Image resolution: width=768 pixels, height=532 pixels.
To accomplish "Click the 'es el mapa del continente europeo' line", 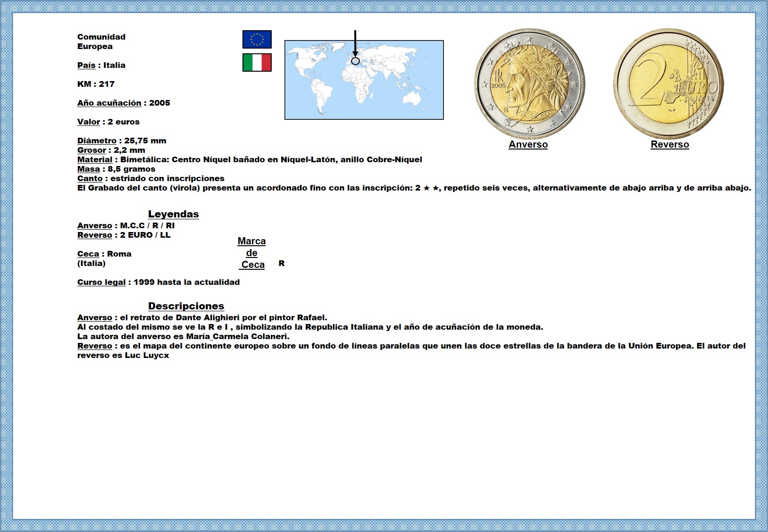I will click(x=411, y=346).
